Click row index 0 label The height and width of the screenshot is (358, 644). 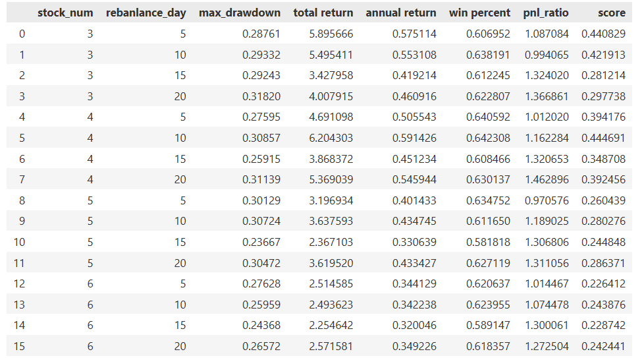coord(19,34)
